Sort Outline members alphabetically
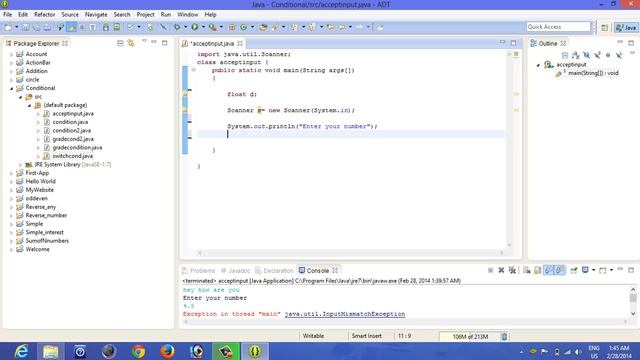 (x=576, y=55)
